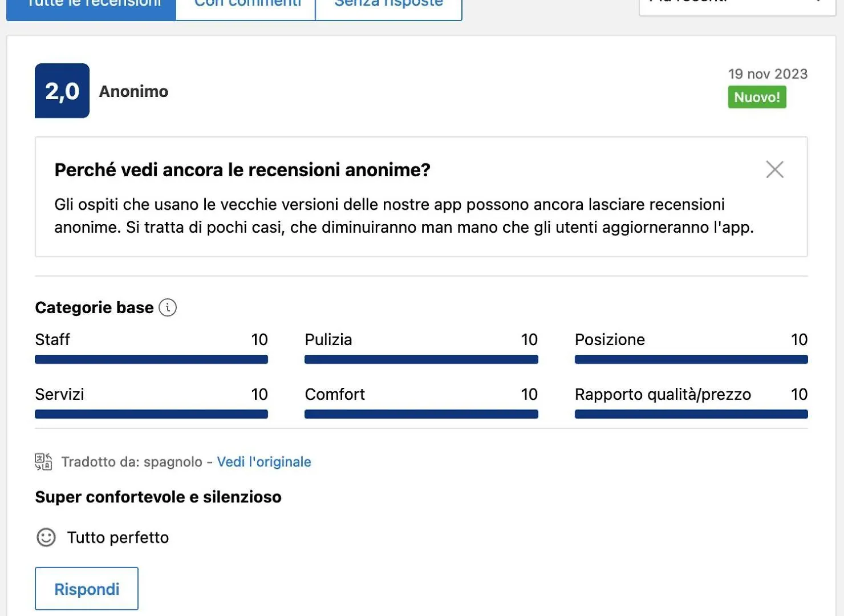Open the sort order dropdown
Viewport: 844px width, 616px height.
(x=737, y=5)
